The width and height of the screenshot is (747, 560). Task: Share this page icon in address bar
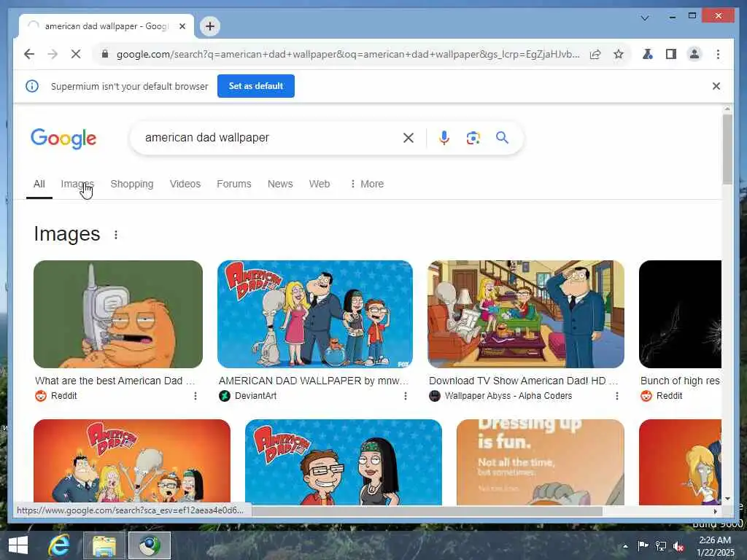tap(595, 54)
